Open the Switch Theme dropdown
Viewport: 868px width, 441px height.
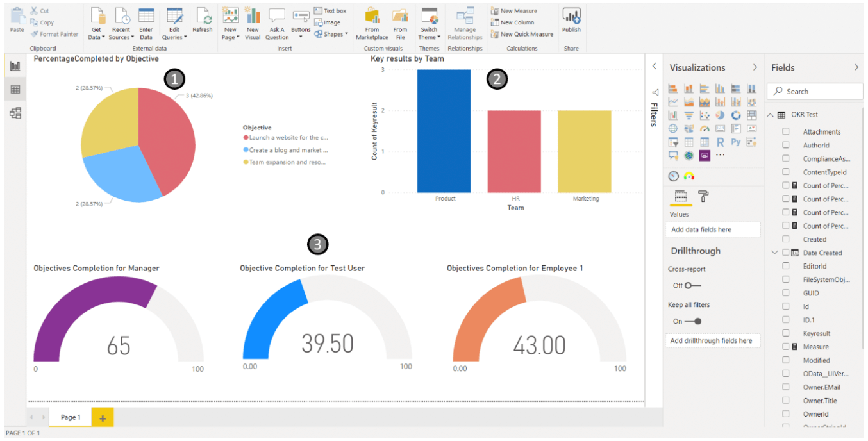click(430, 24)
